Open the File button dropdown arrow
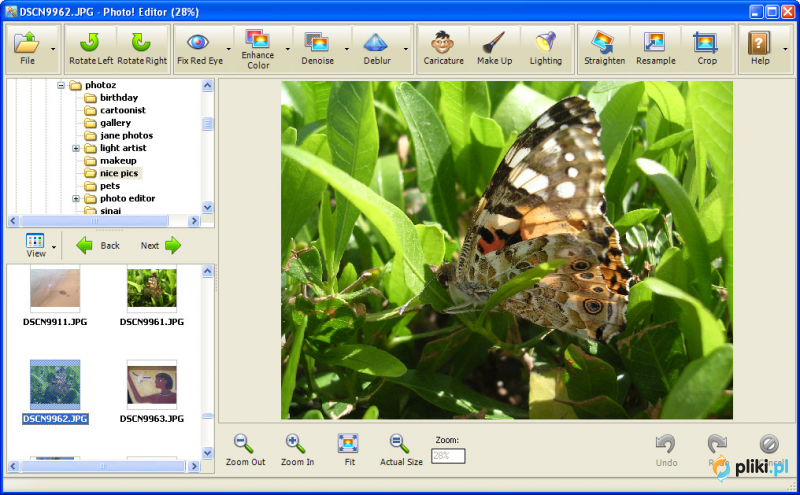Screen dimensions: 800x495 pos(53,49)
